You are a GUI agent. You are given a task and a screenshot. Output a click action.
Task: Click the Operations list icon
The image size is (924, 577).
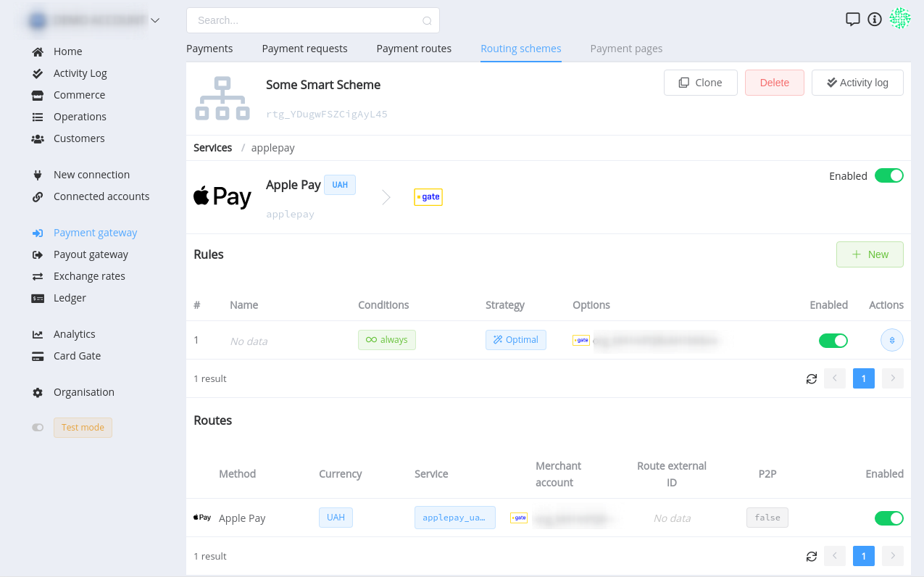click(x=38, y=117)
